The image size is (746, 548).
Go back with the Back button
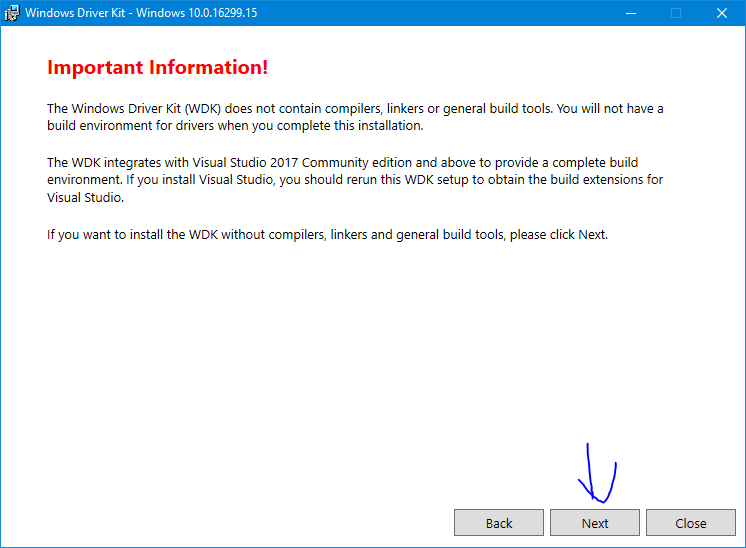coord(499,523)
